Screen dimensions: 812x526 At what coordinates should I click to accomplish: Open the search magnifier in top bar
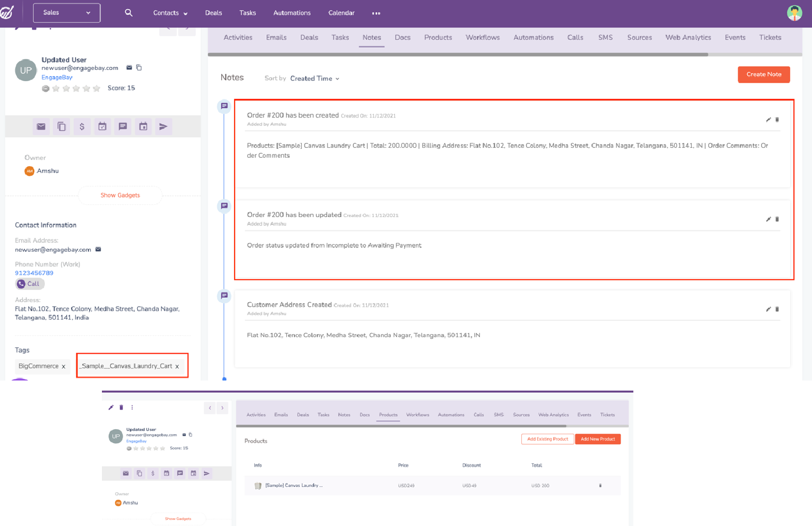(129, 12)
